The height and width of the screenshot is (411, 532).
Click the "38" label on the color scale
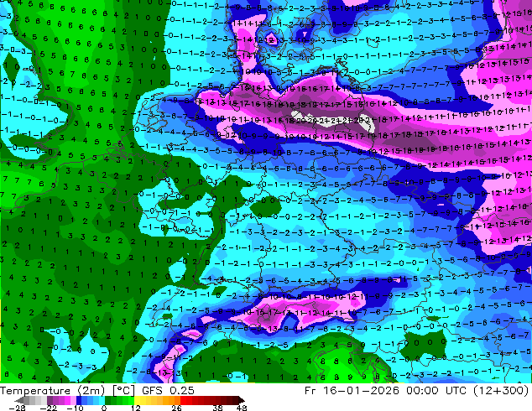click(x=218, y=408)
